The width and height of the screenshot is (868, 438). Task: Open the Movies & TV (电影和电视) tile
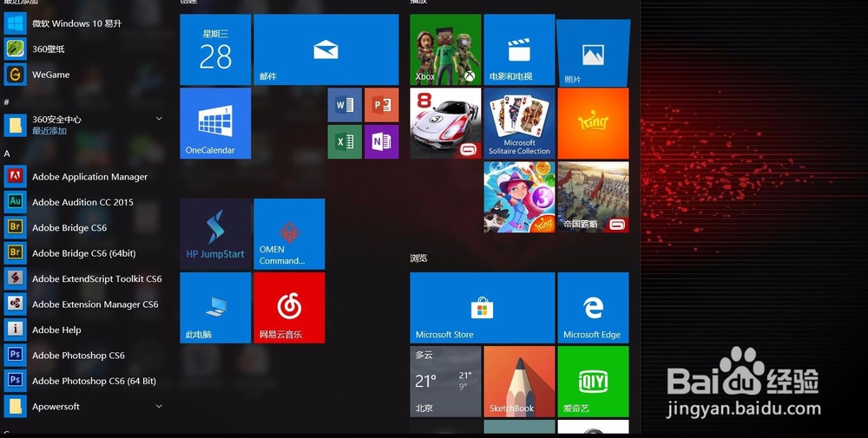[x=519, y=49]
